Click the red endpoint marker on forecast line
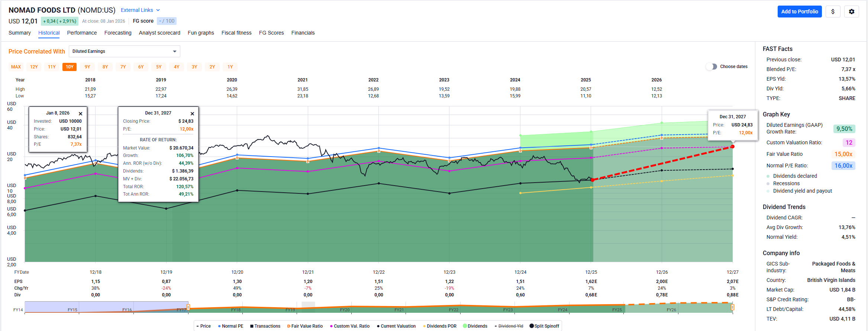The image size is (868, 331). [732, 147]
